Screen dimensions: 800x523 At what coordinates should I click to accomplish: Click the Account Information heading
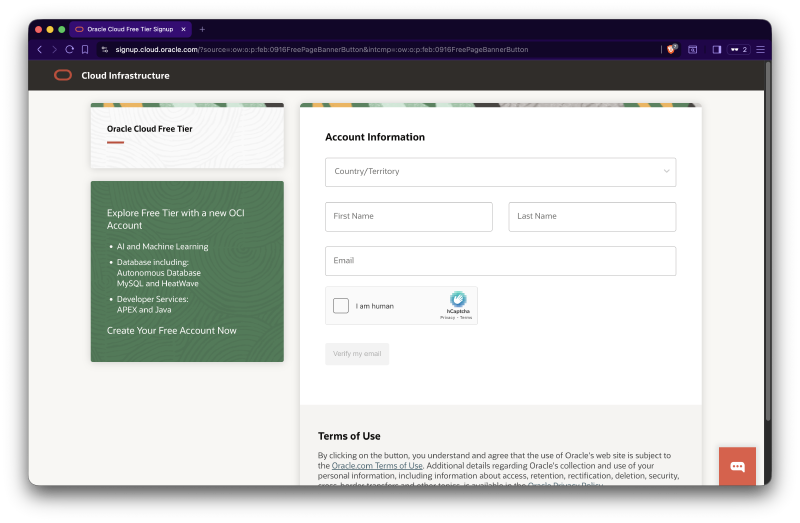tap(375, 137)
